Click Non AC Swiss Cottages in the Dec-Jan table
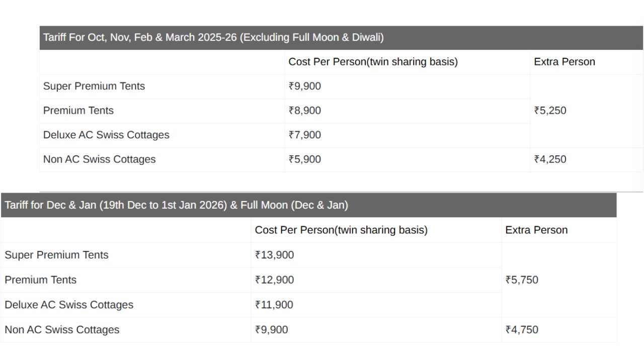644x362 pixels. click(x=62, y=330)
